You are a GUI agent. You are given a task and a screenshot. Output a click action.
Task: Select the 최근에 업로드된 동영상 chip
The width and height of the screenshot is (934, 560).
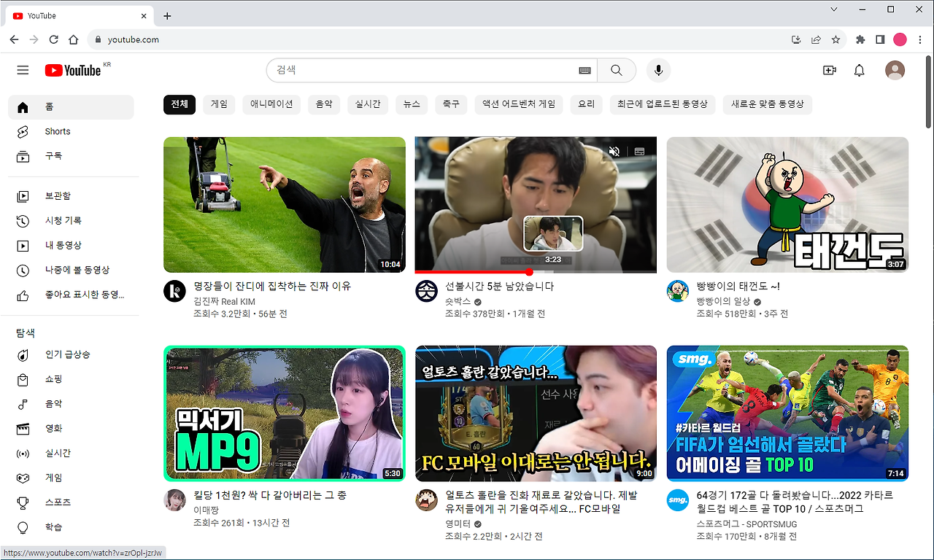tap(663, 104)
